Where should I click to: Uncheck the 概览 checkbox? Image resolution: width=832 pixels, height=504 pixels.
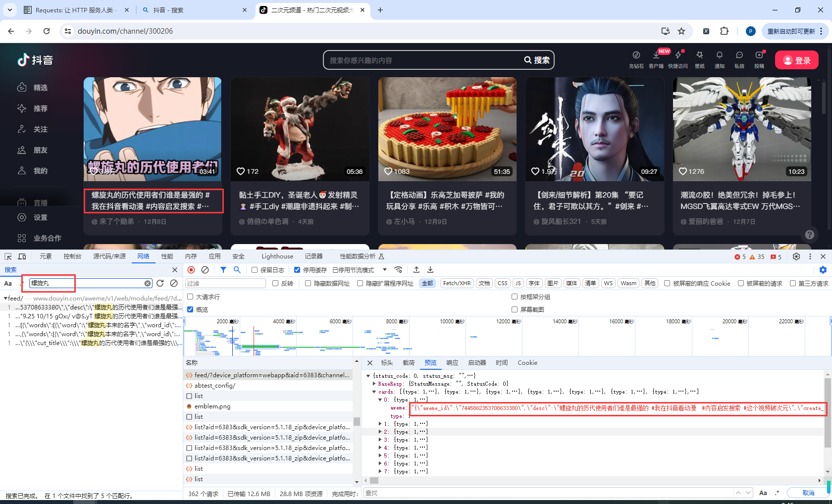pyautogui.click(x=190, y=309)
